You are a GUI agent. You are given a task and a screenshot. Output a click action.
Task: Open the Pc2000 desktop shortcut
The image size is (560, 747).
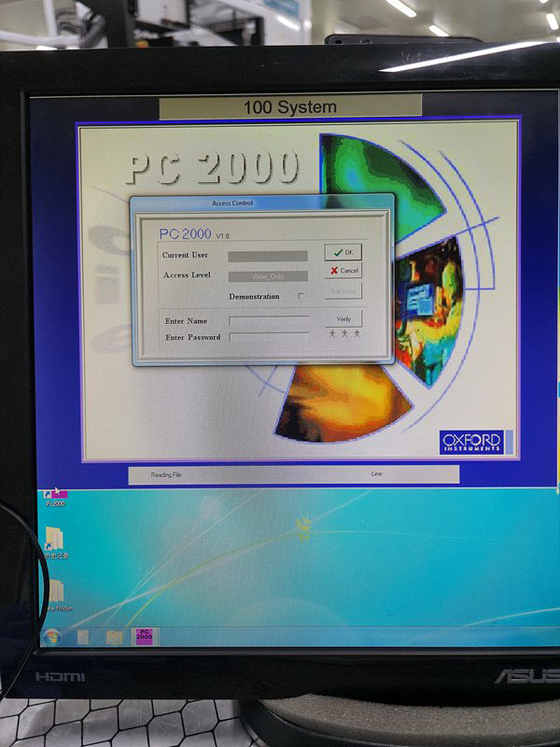point(55,497)
